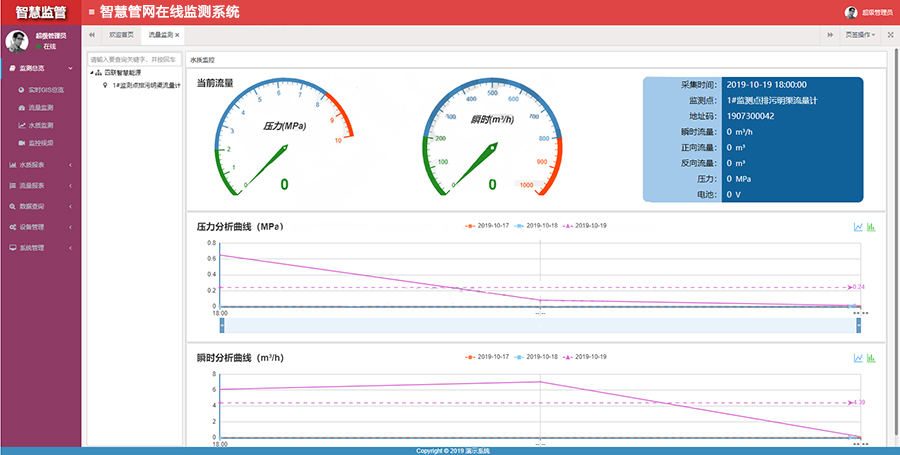Switch pressure chart to bar view icon

click(x=871, y=227)
